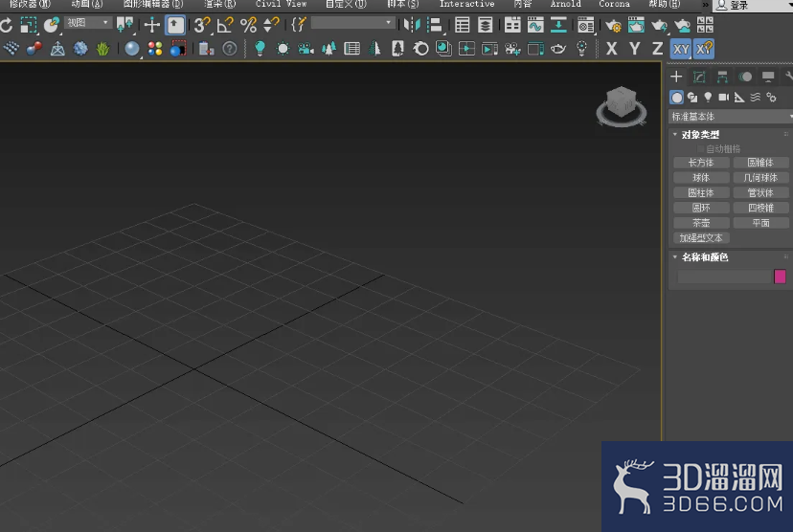793x532 pixels.
Task: Open Render Setup teapot with gear
Action: [613, 25]
